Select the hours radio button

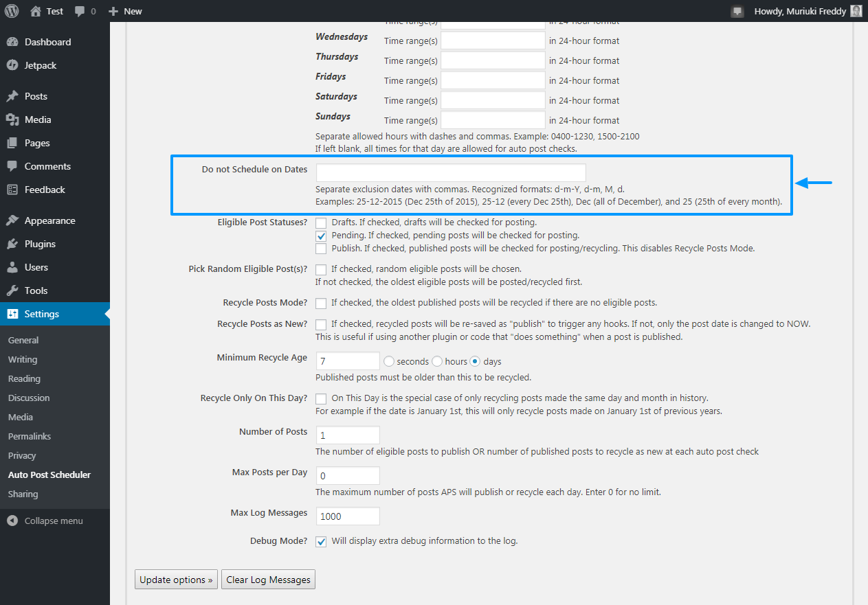pyautogui.click(x=437, y=361)
